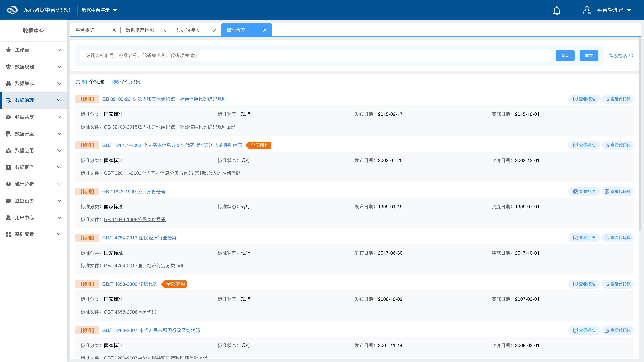Screen dimensions: 644x362
Task: Open the 数据中台演示 project dropdown
Action: [x=99, y=10]
